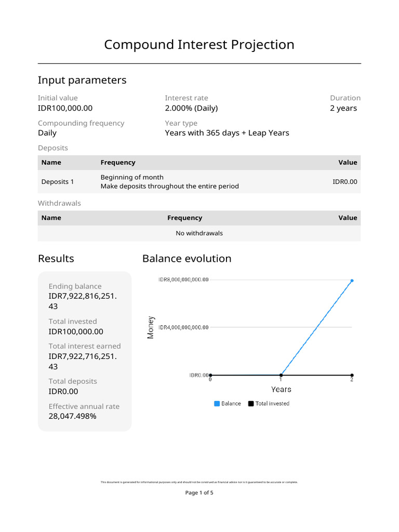Select the Deposits 1 row name
This screenshot has width=399, height=532.
pyautogui.click(x=58, y=182)
